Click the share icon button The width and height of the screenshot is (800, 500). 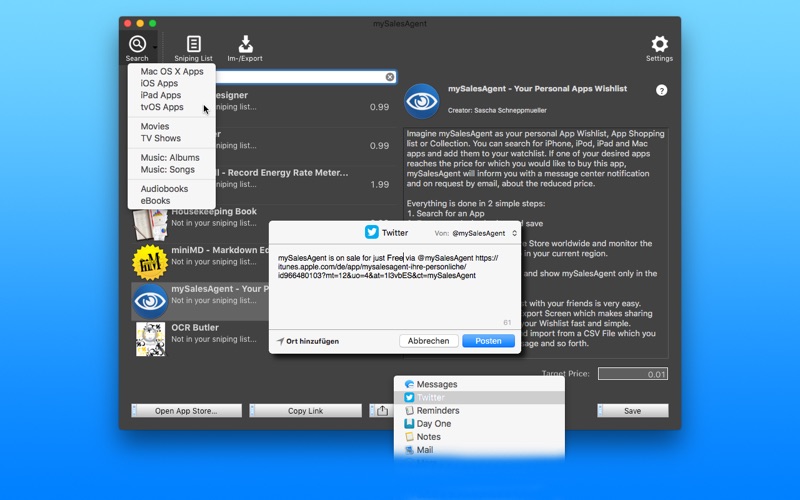[x=382, y=411]
